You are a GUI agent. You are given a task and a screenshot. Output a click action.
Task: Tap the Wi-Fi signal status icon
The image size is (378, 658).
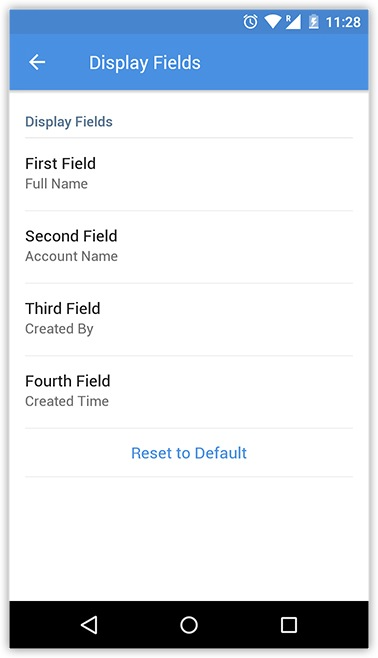(x=272, y=22)
